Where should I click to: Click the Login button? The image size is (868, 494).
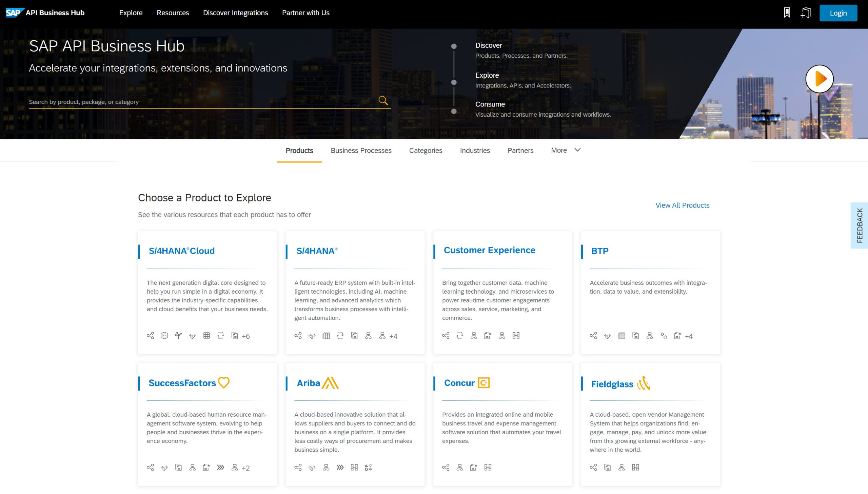click(x=838, y=13)
